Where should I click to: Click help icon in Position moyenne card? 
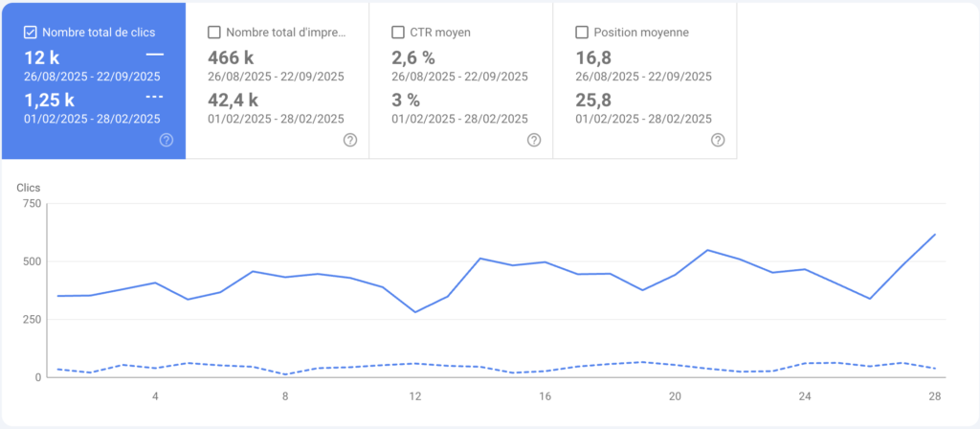click(718, 140)
